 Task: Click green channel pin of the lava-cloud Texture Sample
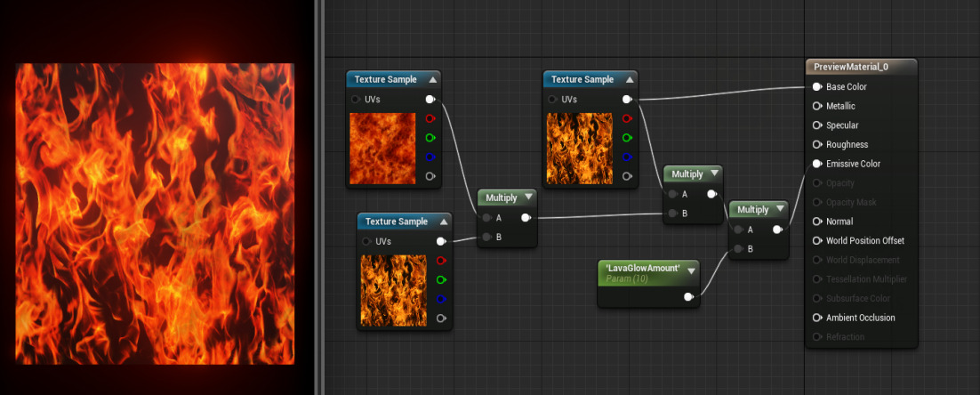point(430,138)
